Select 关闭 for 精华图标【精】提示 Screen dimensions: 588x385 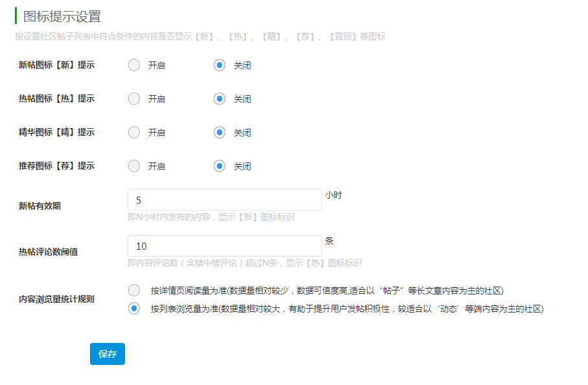click(x=220, y=133)
